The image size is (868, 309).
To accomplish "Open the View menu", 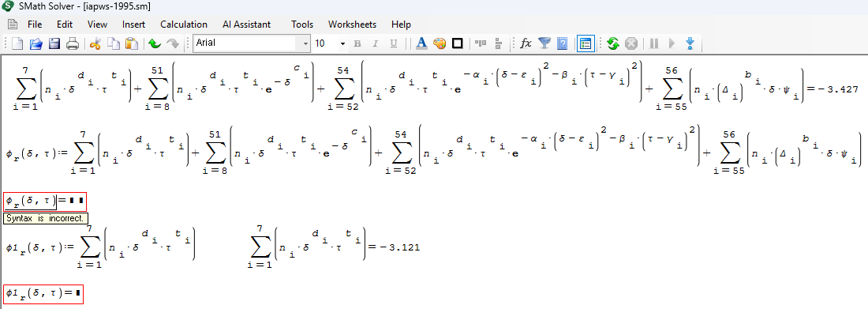I will pos(97,24).
